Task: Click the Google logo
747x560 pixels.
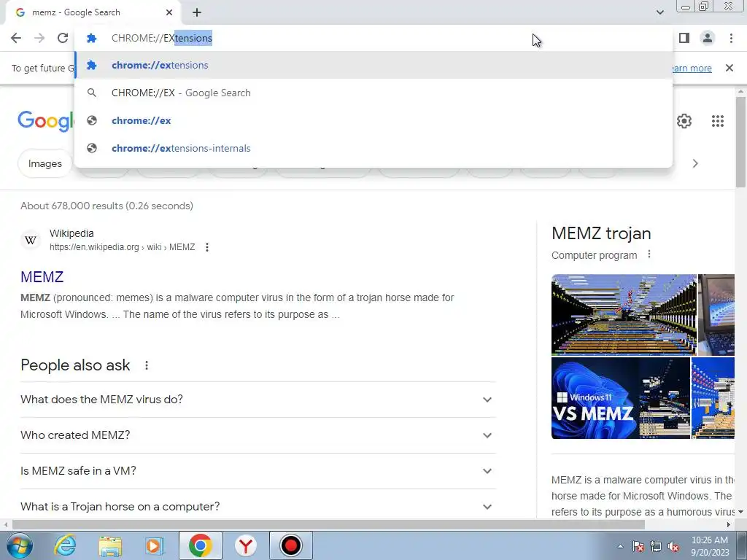Action: click(46, 121)
